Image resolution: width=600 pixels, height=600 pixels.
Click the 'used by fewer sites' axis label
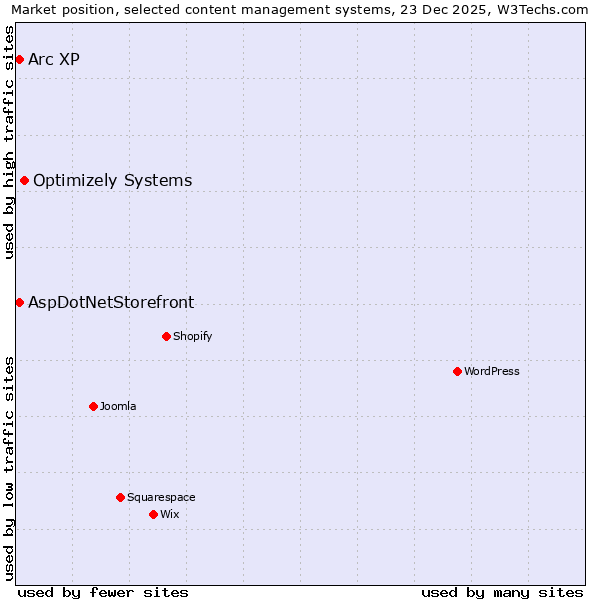click(x=103, y=593)
